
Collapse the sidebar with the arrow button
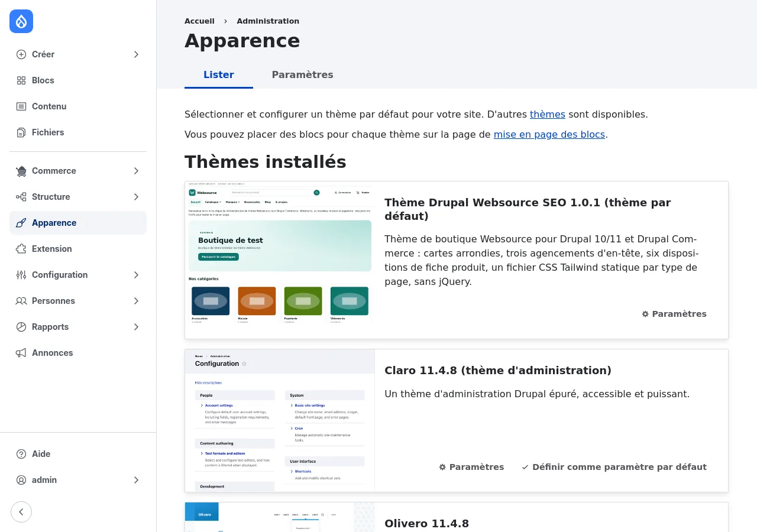[21, 512]
